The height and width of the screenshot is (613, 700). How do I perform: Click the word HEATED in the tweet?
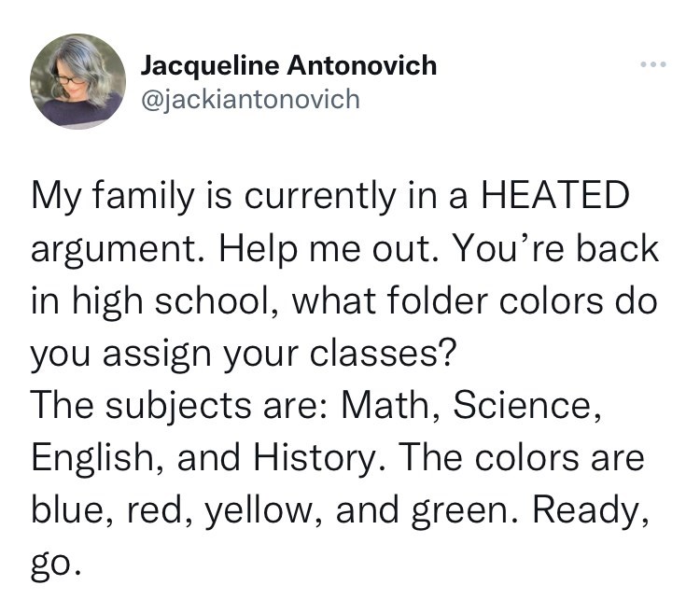pos(555,199)
